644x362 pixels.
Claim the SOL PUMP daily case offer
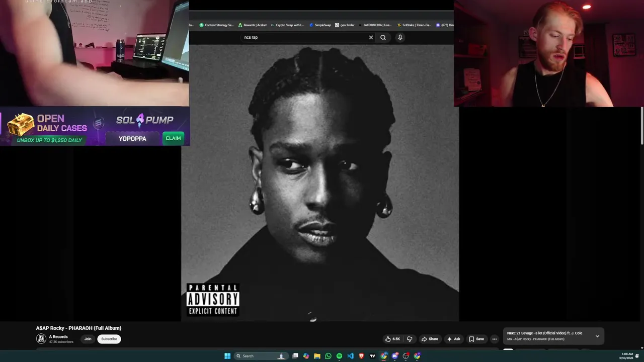click(x=173, y=138)
